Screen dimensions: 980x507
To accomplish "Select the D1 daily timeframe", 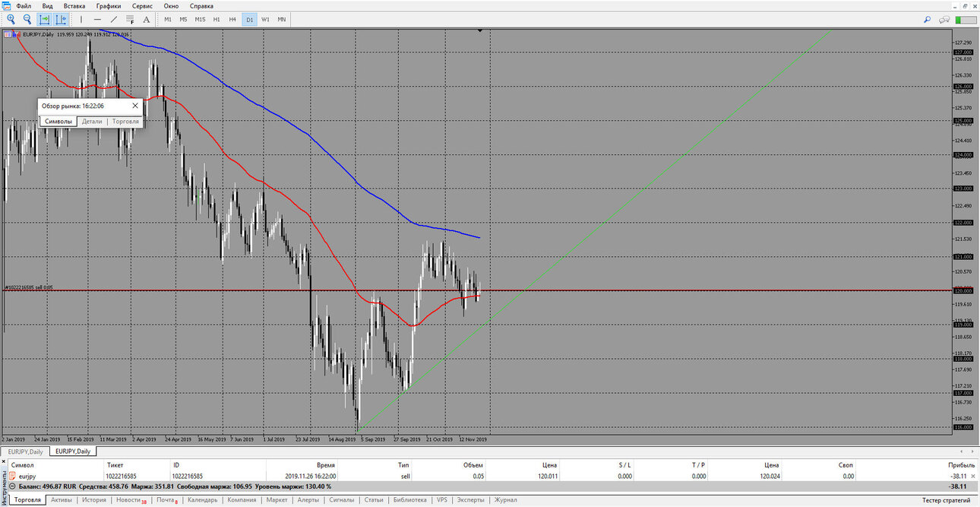I will click(249, 19).
